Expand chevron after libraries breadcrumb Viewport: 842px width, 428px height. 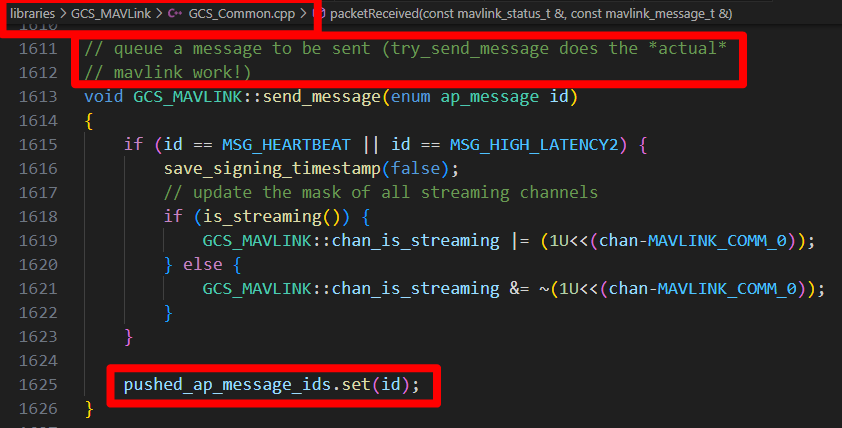click(63, 13)
